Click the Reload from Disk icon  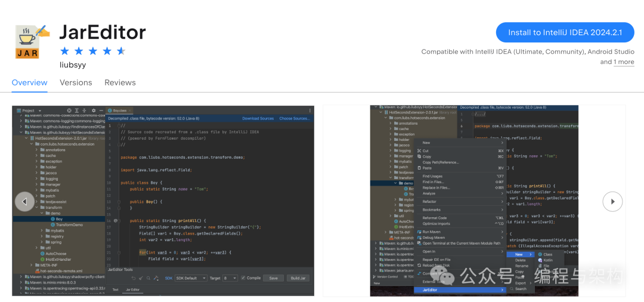[x=419, y=265]
